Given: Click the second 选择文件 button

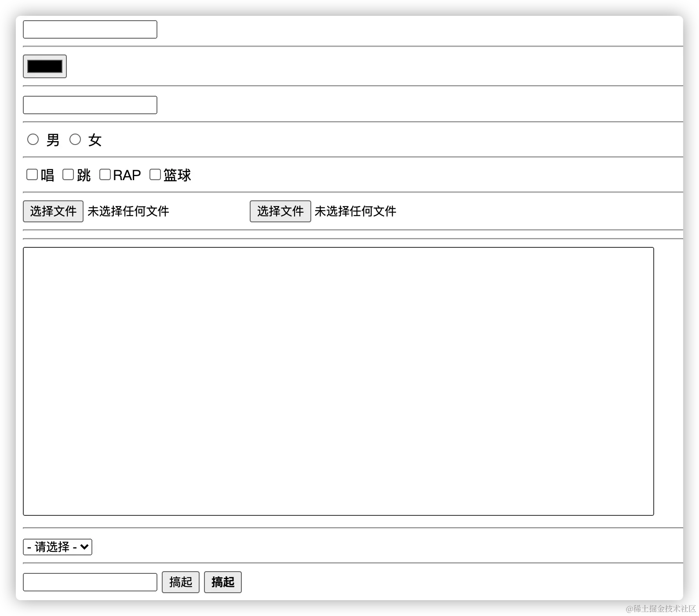Looking at the screenshot, I should [x=280, y=211].
